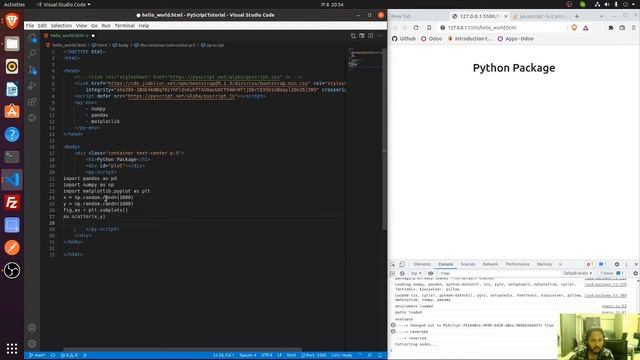Screen dimensions: 640x360
Task: Open DevTools settings gear next to tabs
Action: click(617, 264)
